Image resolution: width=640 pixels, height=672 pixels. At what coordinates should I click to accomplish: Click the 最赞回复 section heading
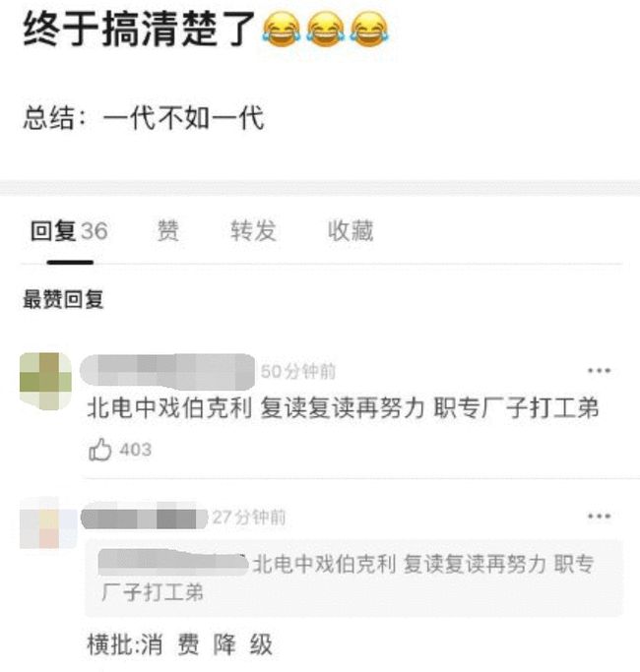point(63,299)
